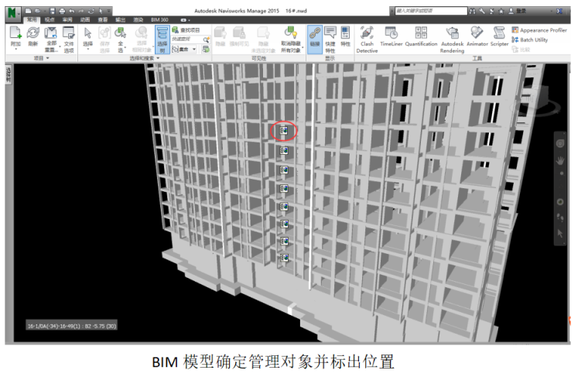This screenshot has width=588, height=377.
Task: Click the 刷新 (Refresh) icon
Action: pyautogui.click(x=32, y=36)
